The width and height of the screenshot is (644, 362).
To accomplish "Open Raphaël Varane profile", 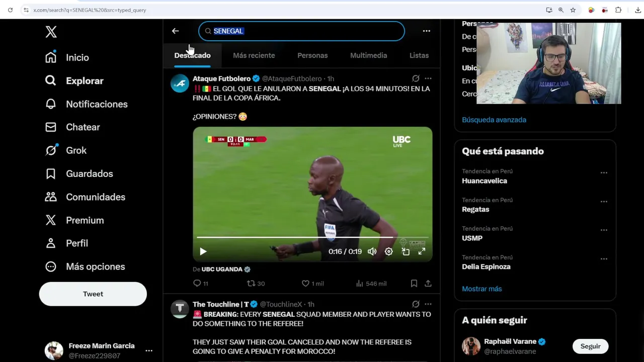I will tap(510, 341).
